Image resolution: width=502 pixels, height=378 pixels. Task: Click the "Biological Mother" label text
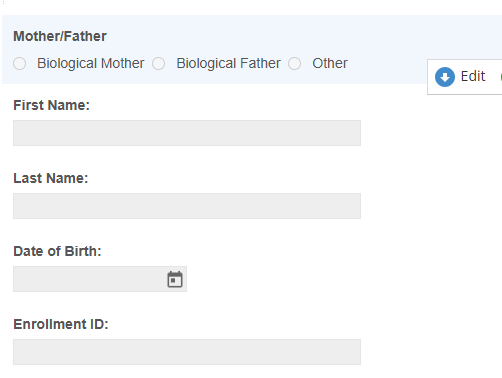(x=91, y=63)
